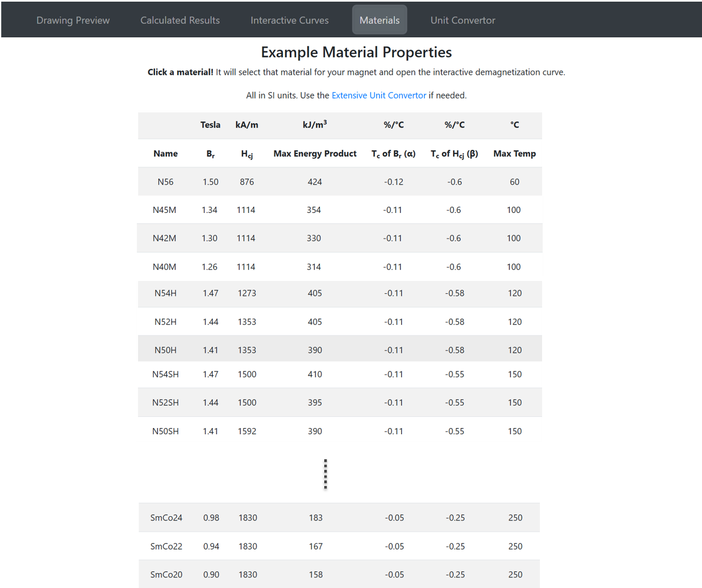Open the Drawing Preview tab
Viewport: 702px width, 588px height.
[x=73, y=20]
